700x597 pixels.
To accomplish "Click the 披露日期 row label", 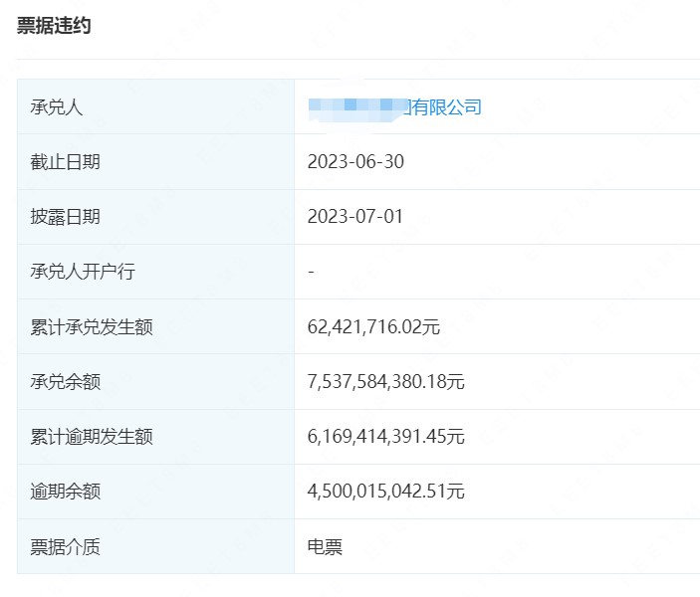I will coord(66,216).
